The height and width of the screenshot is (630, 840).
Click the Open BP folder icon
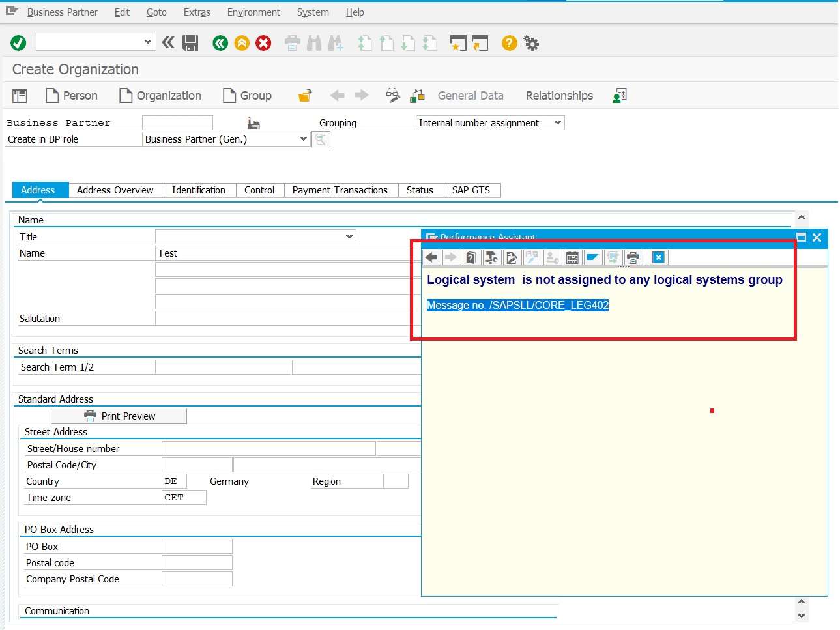pyautogui.click(x=305, y=96)
